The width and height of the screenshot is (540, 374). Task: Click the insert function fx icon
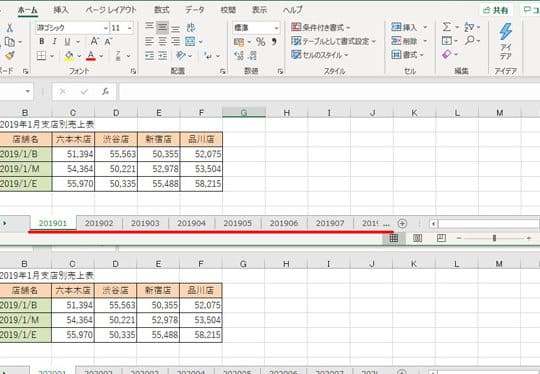click(105, 92)
